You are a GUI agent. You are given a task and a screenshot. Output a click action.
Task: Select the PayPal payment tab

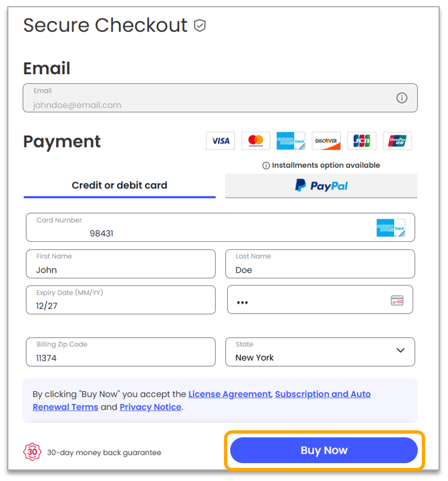pos(321,186)
